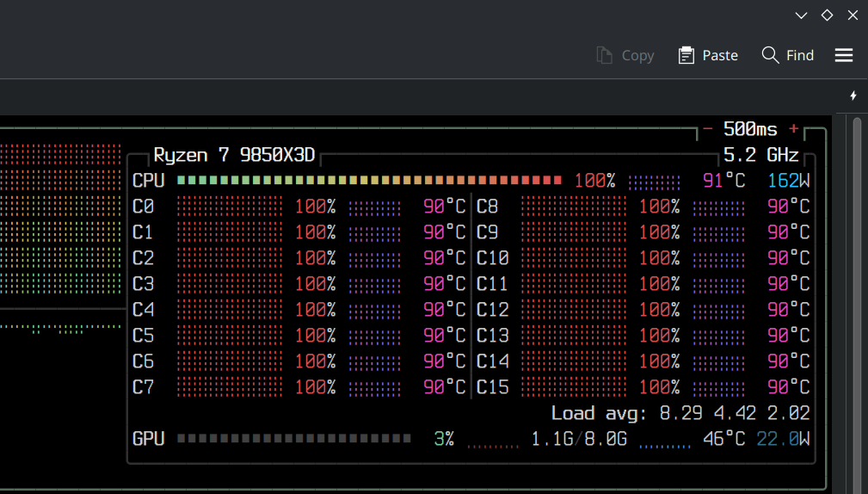868x494 pixels.
Task: Click the 162W CPU power value
Action: (x=788, y=181)
